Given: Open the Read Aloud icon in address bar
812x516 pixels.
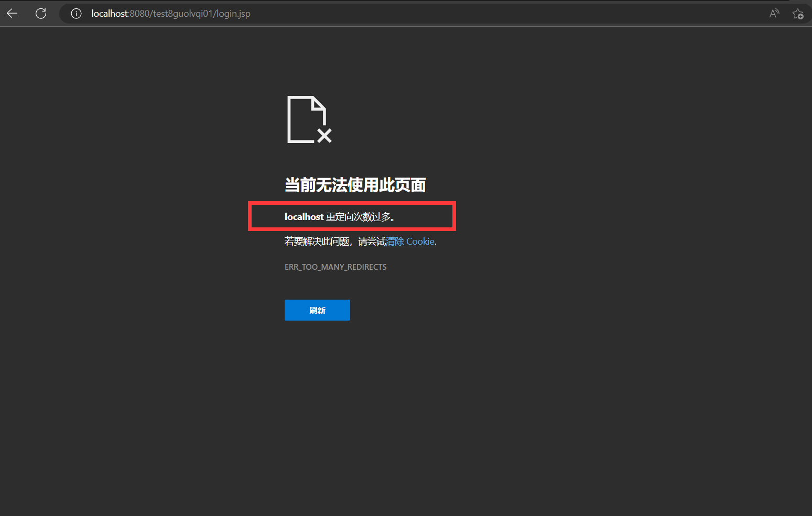Looking at the screenshot, I should coord(774,14).
